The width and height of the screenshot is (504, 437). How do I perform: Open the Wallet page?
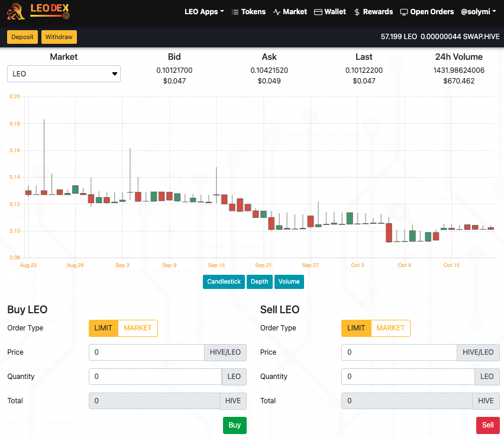click(x=329, y=12)
